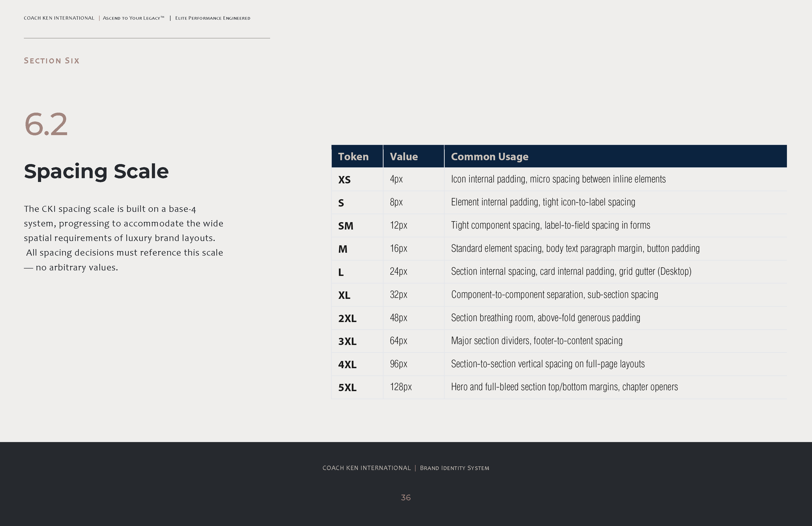
Task: Select the '4XL' token cell
Action: pyautogui.click(x=357, y=364)
